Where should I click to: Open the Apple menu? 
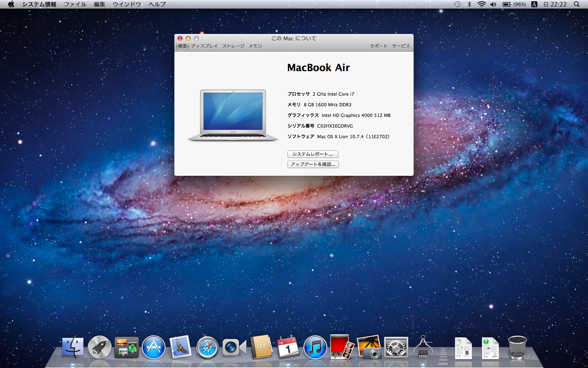pos(11,4)
